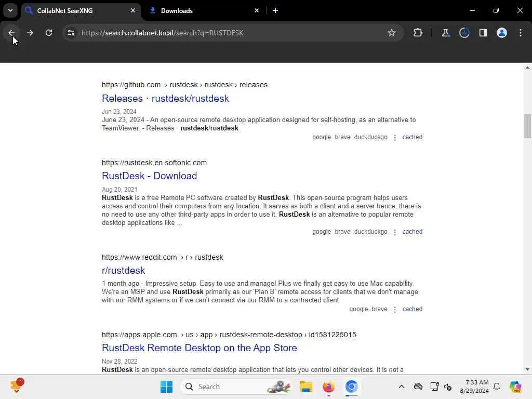The image size is (532, 399).
Task: Open Copilot preview icon in taskbar
Action: [515, 387]
